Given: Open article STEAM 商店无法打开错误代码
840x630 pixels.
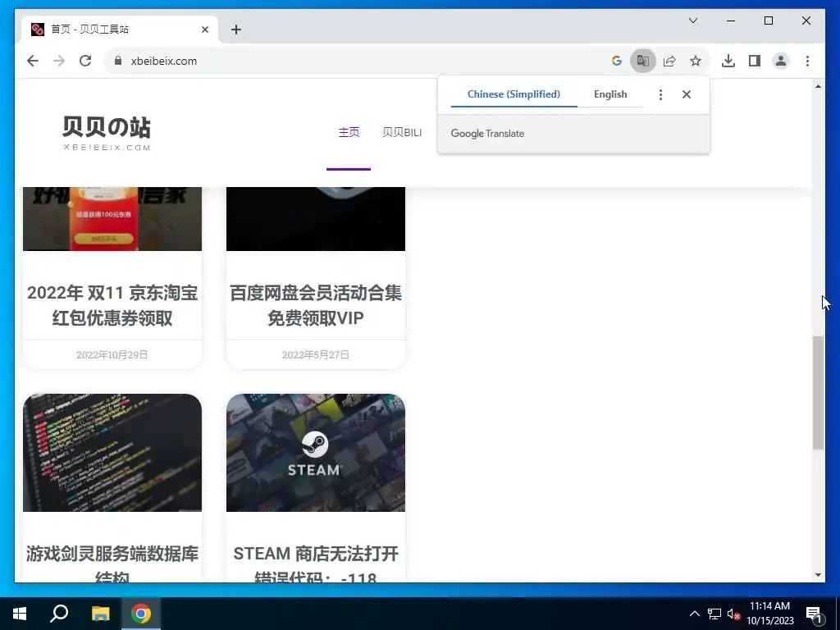Looking at the screenshot, I should click(x=316, y=563).
